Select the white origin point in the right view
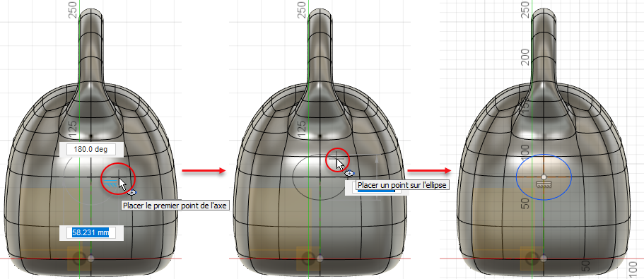This screenshot has height=279, width=644. coord(544,259)
